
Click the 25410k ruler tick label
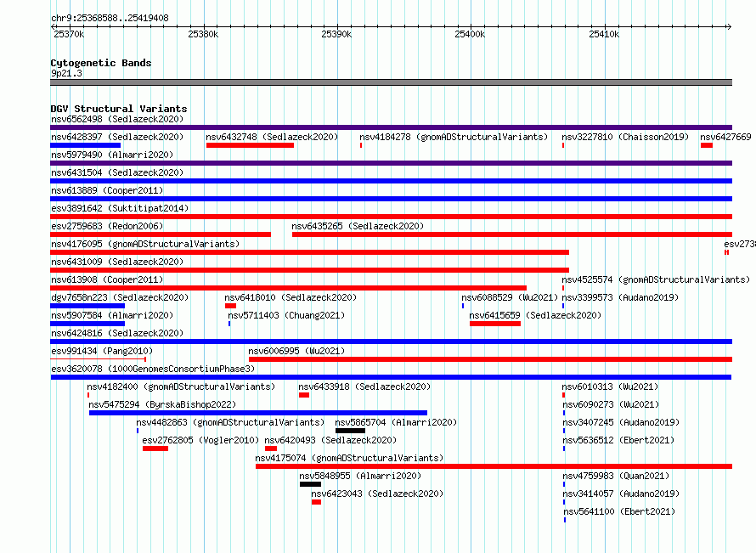pyautogui.click(x=604, y=34)
